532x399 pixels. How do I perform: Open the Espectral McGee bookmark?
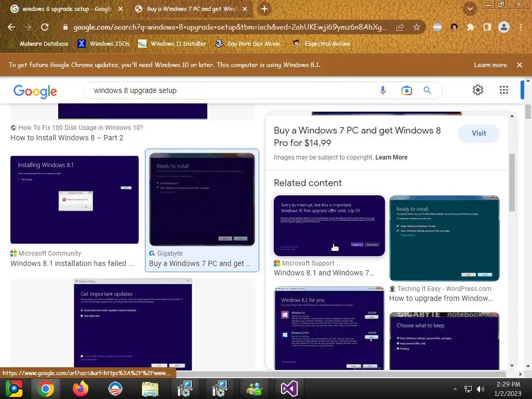tap(321, 44)
